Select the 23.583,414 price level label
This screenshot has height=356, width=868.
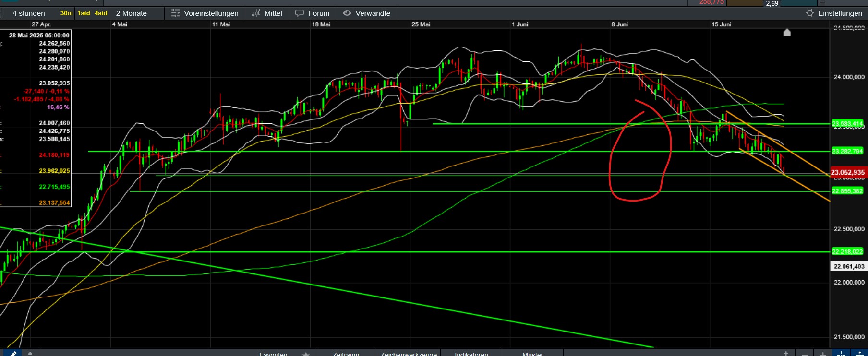[847, 124]
